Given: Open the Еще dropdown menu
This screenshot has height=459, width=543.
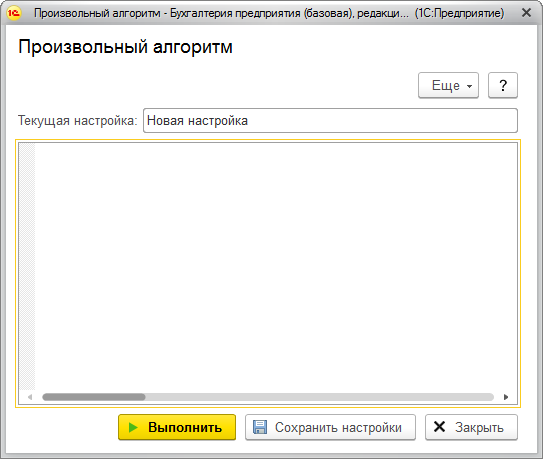Looking at the screenshot, I should pos(448,85).
